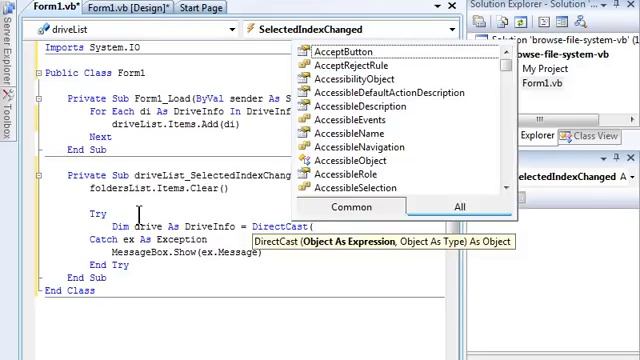640x360 pixels.
Task: Select the Solution 'browse-file-system-vb' node
Action: 565,40
